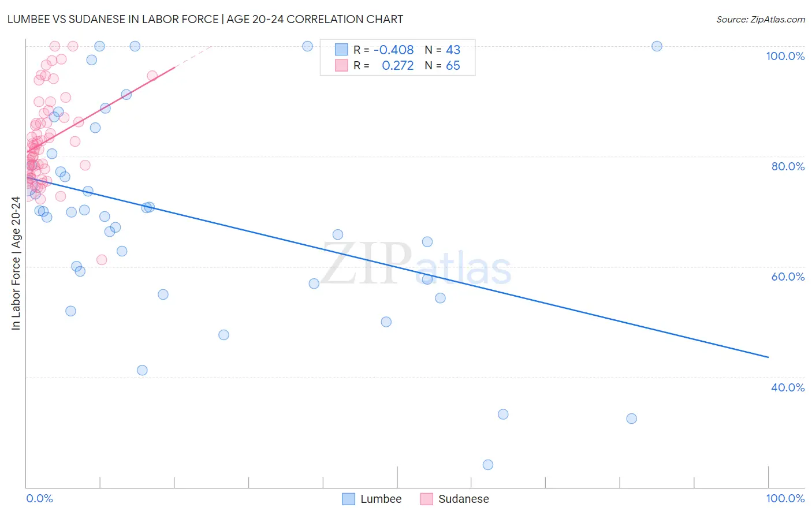Click the 100.0% x-axis label

click(x=785, y=498)
